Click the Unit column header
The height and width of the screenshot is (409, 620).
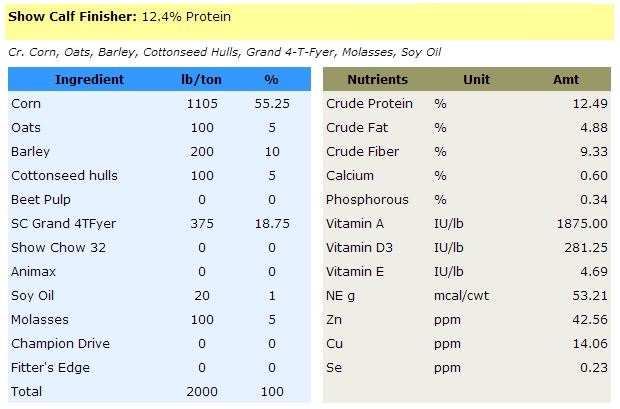click(476, 80)
